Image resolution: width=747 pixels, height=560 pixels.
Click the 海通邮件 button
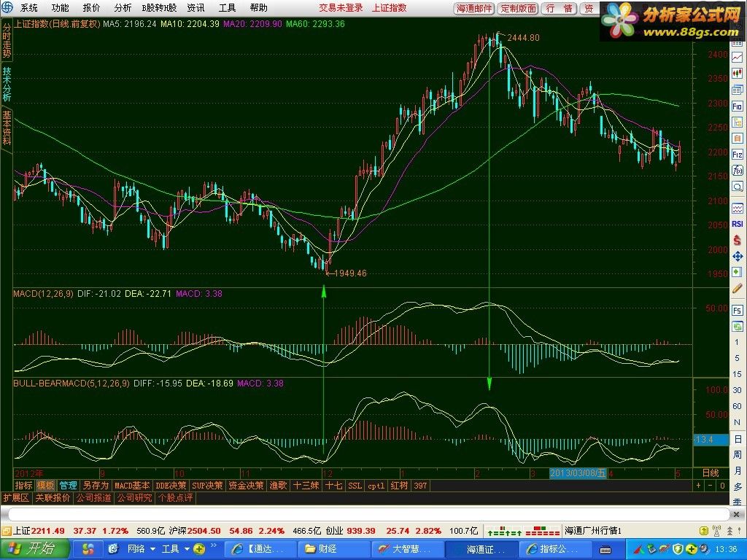(474, 9)
